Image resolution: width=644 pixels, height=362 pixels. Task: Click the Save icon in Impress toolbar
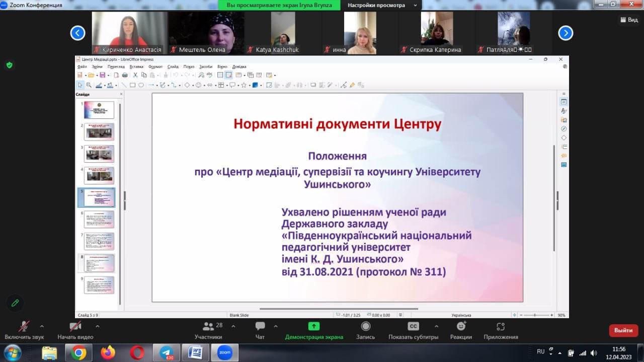coord(103,75)
